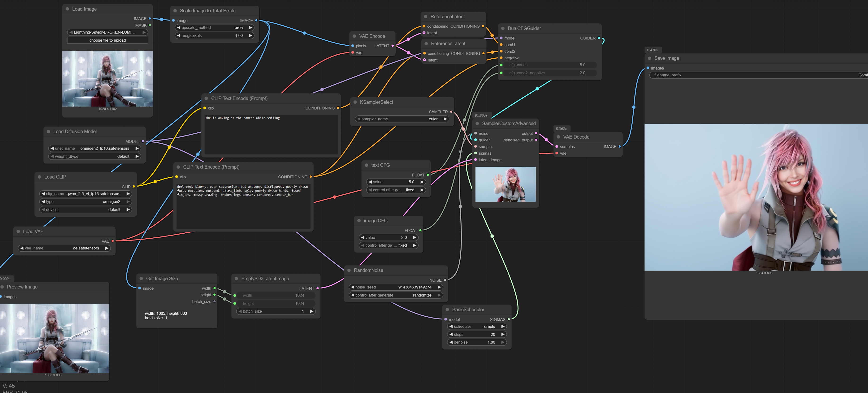Image resolution: width=868 pixels, height=393 pixels.
Task: Decrease denoise with the left arrow
Action: pyautogui.click(x=451, y=342)
